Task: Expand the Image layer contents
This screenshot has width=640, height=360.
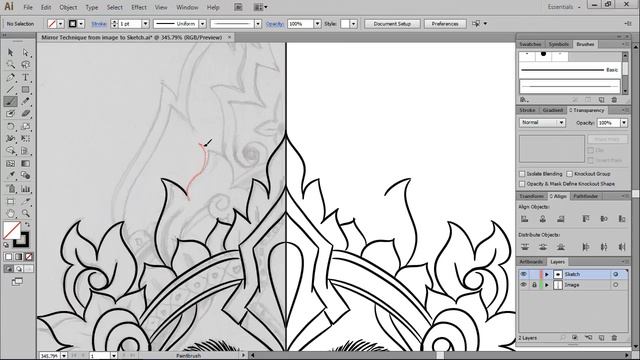Action: [547, 285]
